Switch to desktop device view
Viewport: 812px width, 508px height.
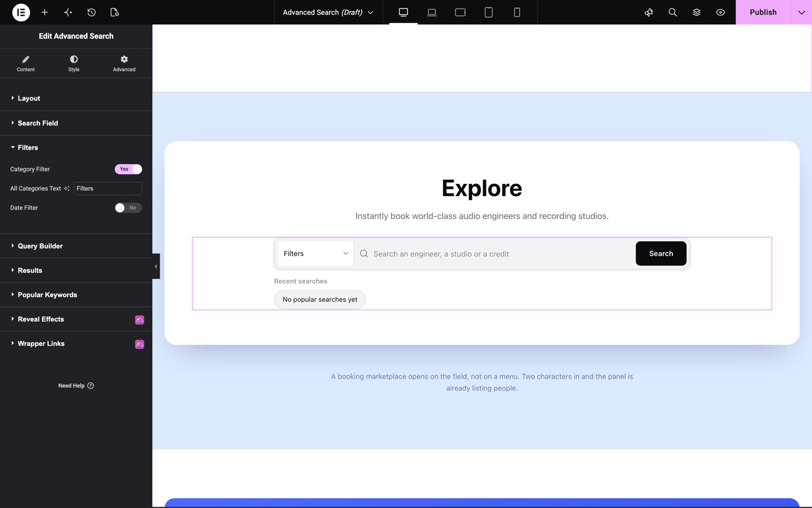[x=403, y=12]
